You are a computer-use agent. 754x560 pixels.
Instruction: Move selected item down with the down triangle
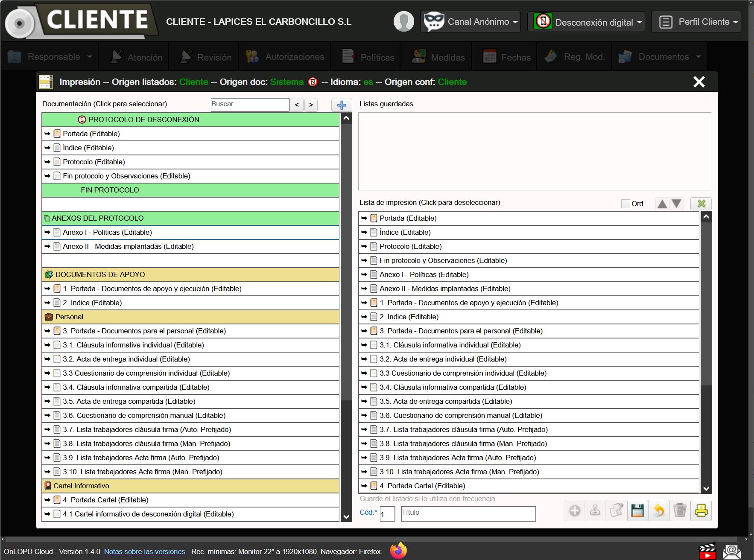tap(676, 204)
